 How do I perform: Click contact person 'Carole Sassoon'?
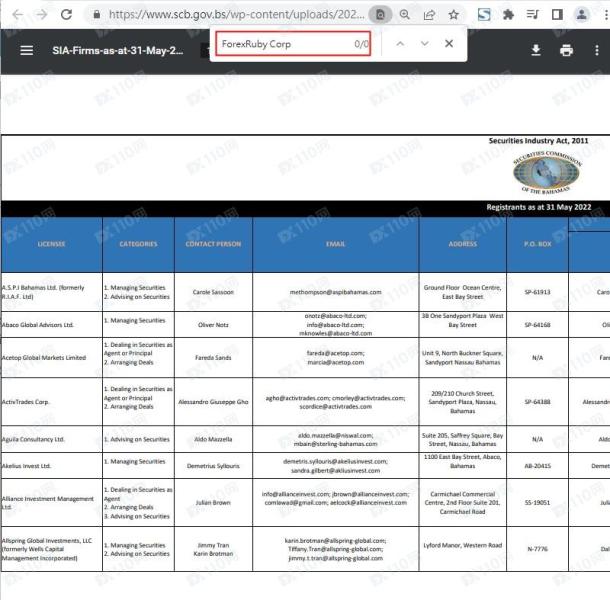[x=213, y=292]
